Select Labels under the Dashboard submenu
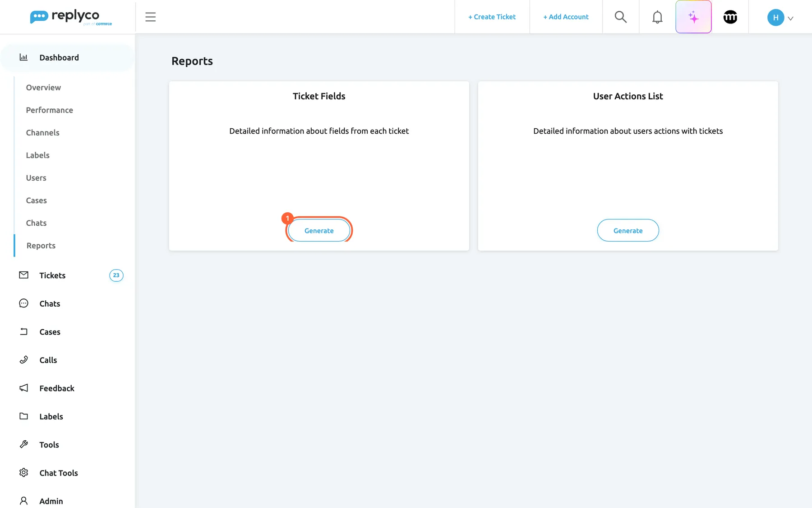The height and width of the screenshot is (508, 812). pos(38,155)
